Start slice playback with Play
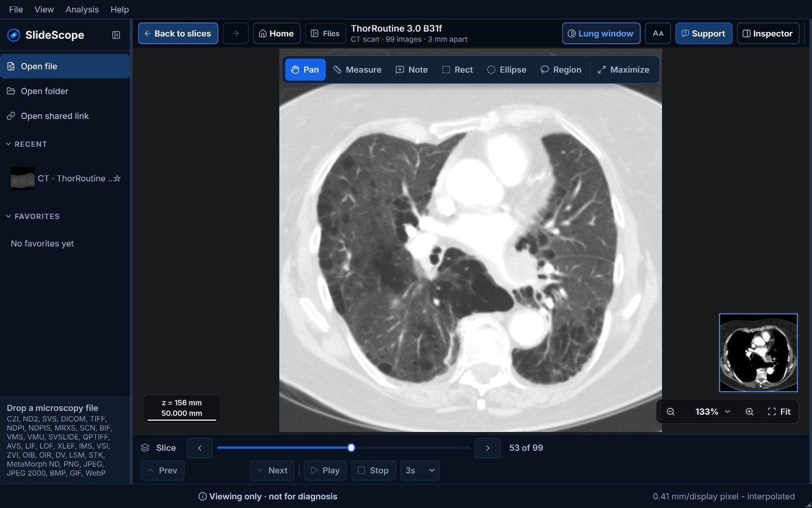The height and width of the screenshot is (508, 812). point(325,470)
